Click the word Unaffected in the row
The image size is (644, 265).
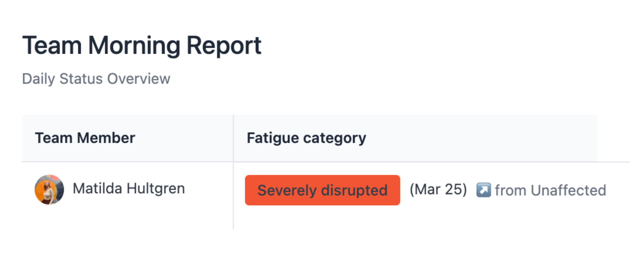568,190
